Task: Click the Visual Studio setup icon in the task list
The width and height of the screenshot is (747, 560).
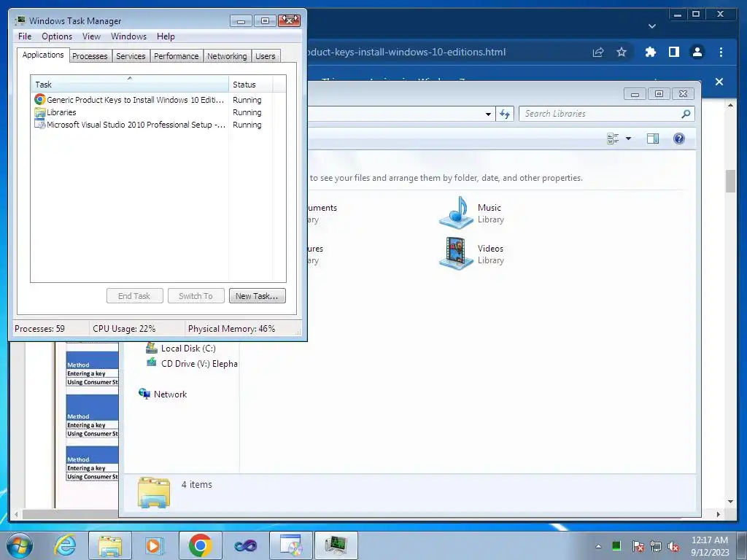Action: (x=40, y=124)
